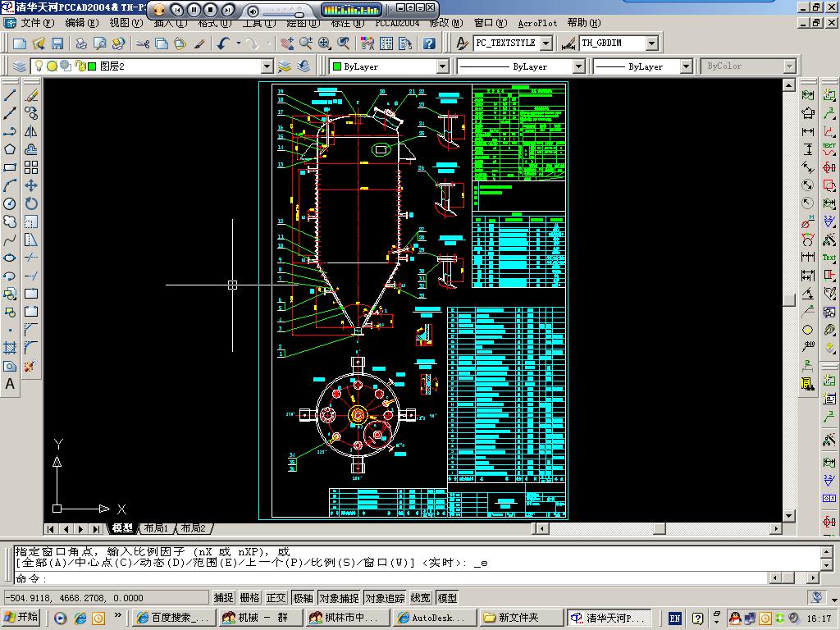This screenshot has height=630, width=840.
Task: Click the Layer Previous icon
Action: [x=304, y=66]
